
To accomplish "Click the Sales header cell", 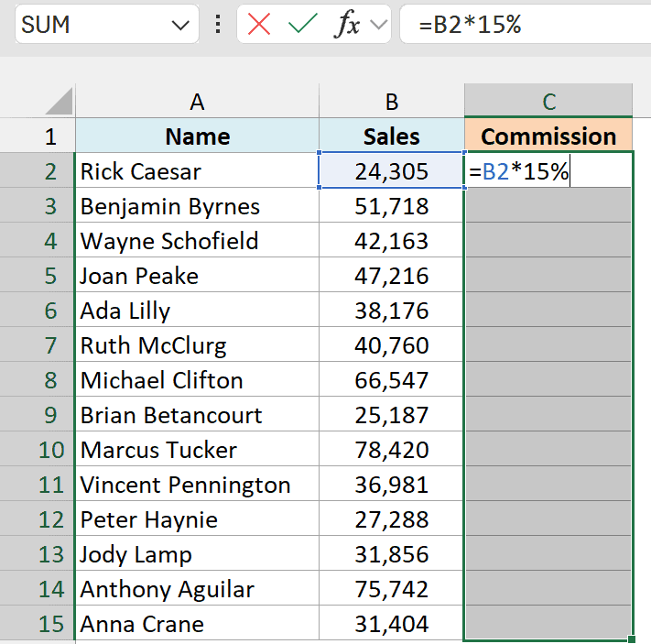I will click(392, 136).
